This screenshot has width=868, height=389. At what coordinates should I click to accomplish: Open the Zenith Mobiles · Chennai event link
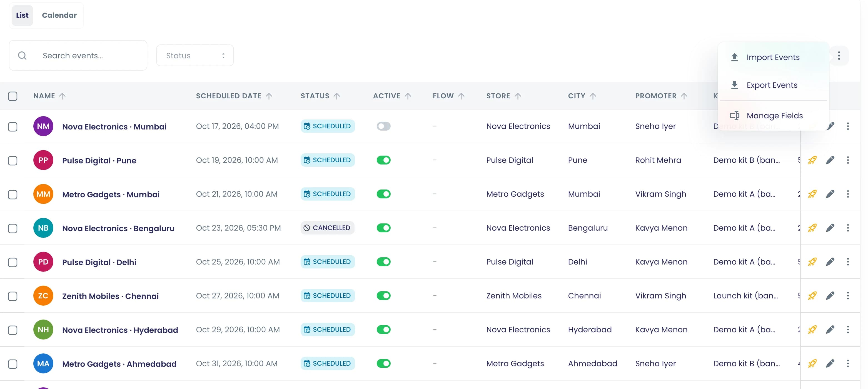coord(110,296)
